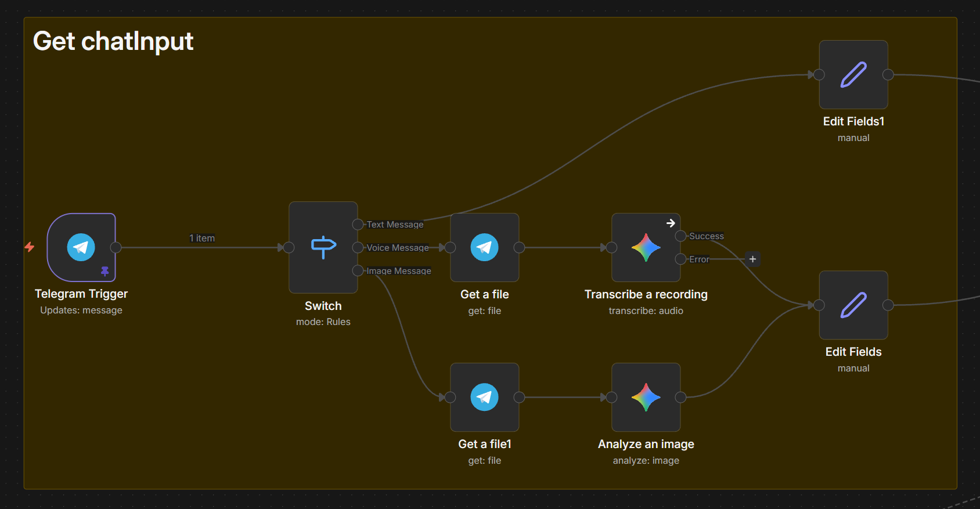
Task: Click the Error output connector
Action: pyautogui.click(x=680, y=259)
